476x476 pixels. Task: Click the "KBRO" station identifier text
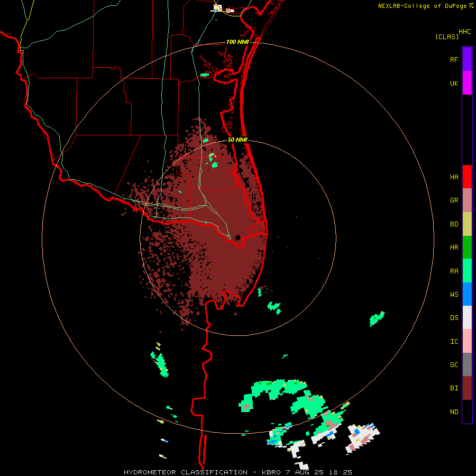(271, 472)
